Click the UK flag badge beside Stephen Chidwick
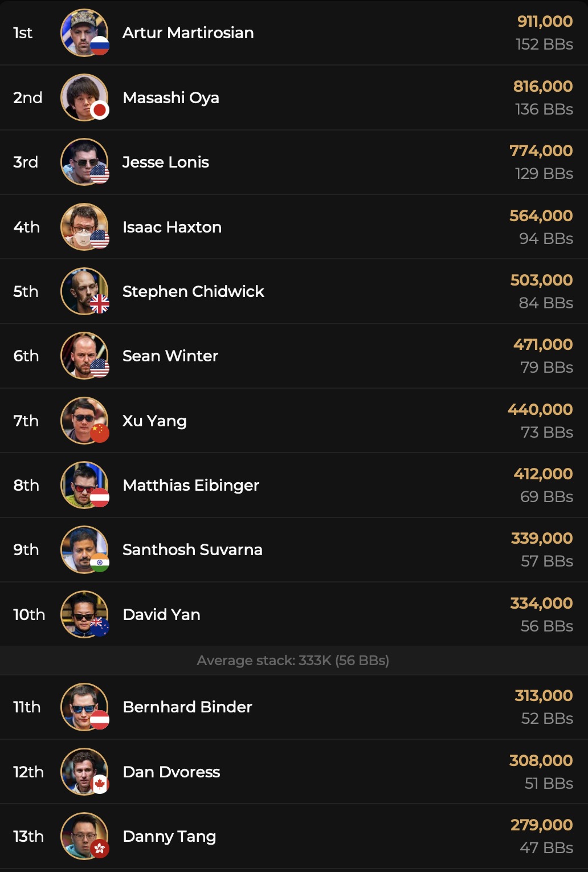Viewport: 588px width, 872px height. [x=100, y=304]
